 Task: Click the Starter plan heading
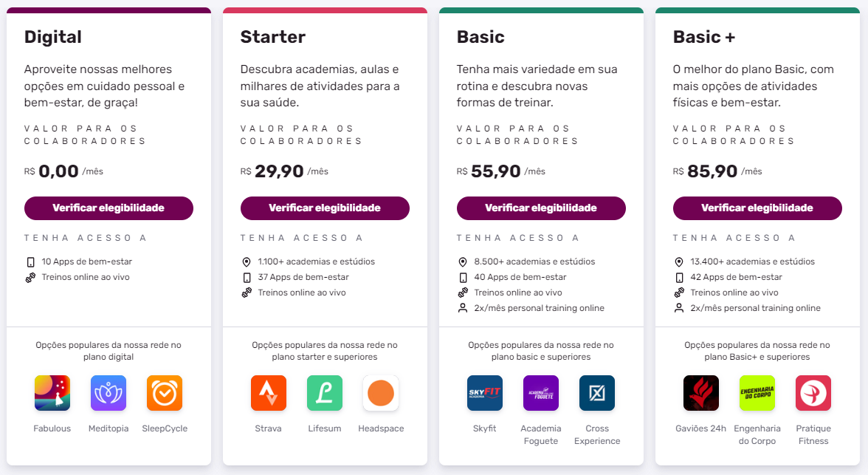click(272, 37)
